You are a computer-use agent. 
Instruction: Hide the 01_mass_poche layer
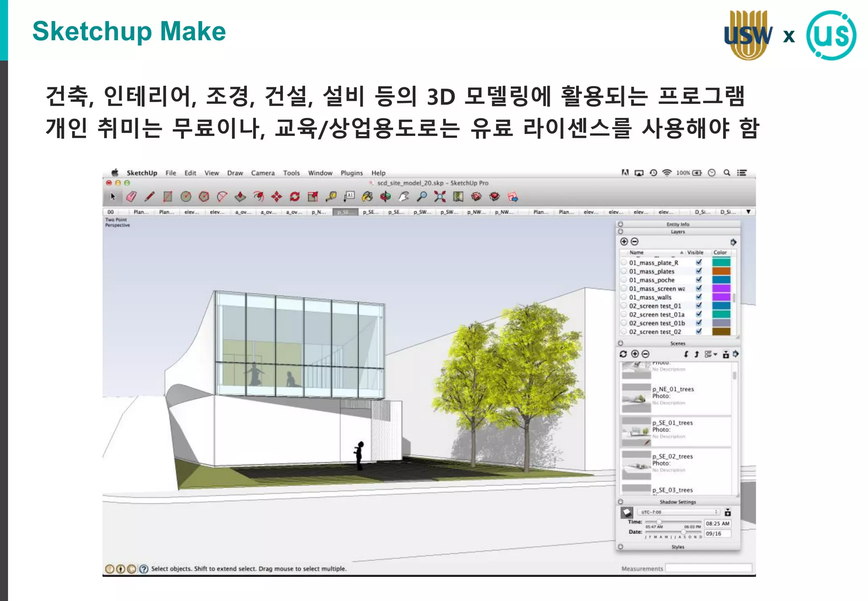(699, 280)
